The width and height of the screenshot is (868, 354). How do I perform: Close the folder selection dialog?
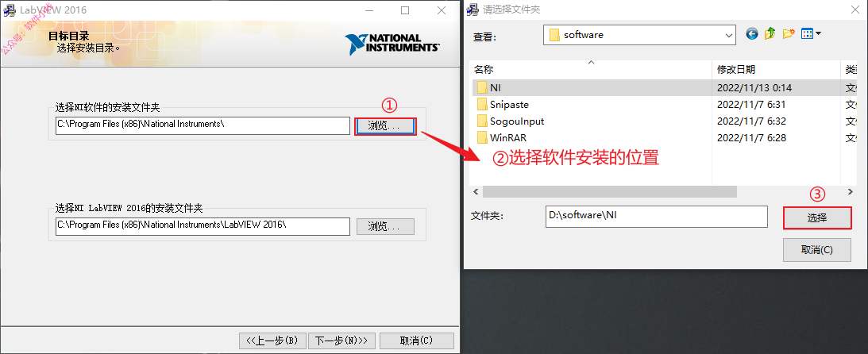pyautogui.click(x=856, y=10)
